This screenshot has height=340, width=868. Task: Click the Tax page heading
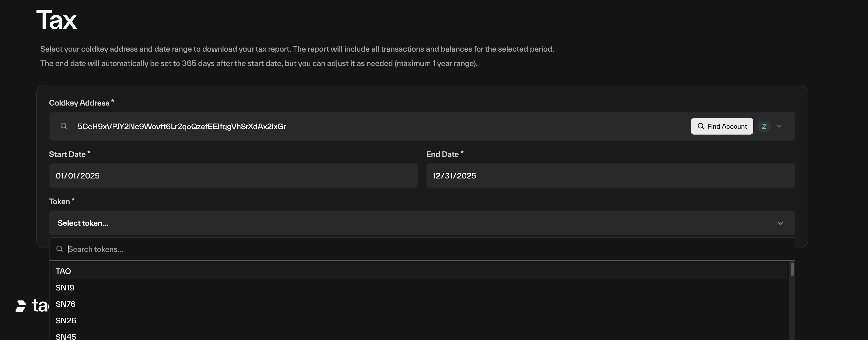(x=57, y=20)
